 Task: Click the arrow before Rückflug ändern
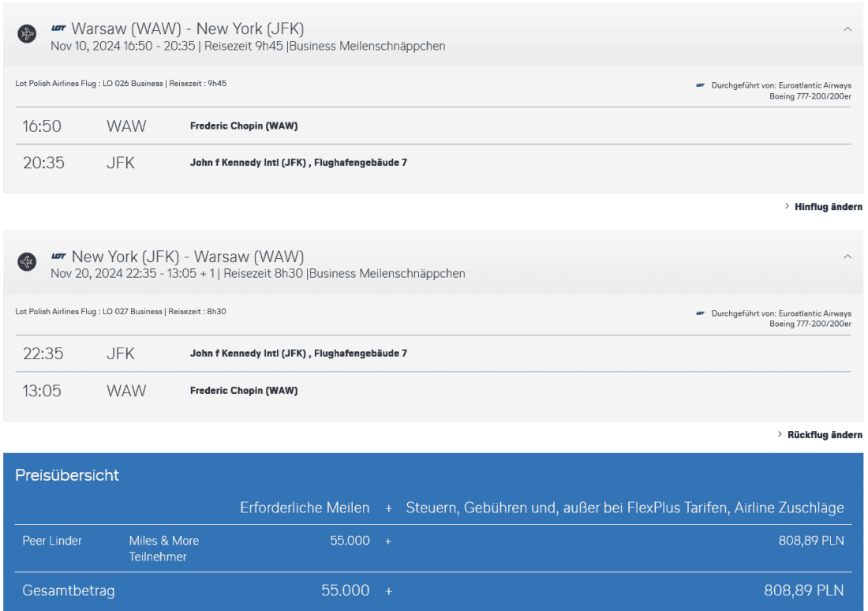pos(780,435)
